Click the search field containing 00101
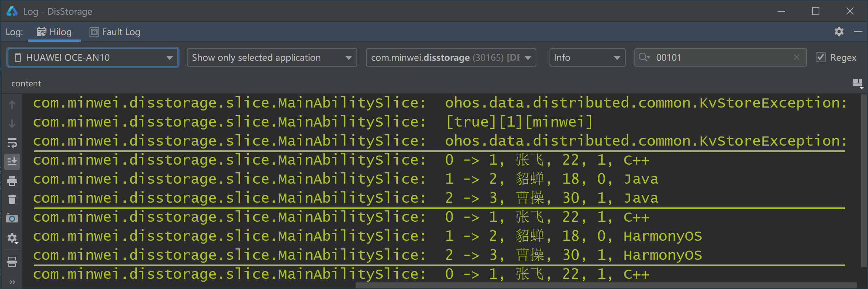This screenshot has height=289, width=868. click(720, 57)
